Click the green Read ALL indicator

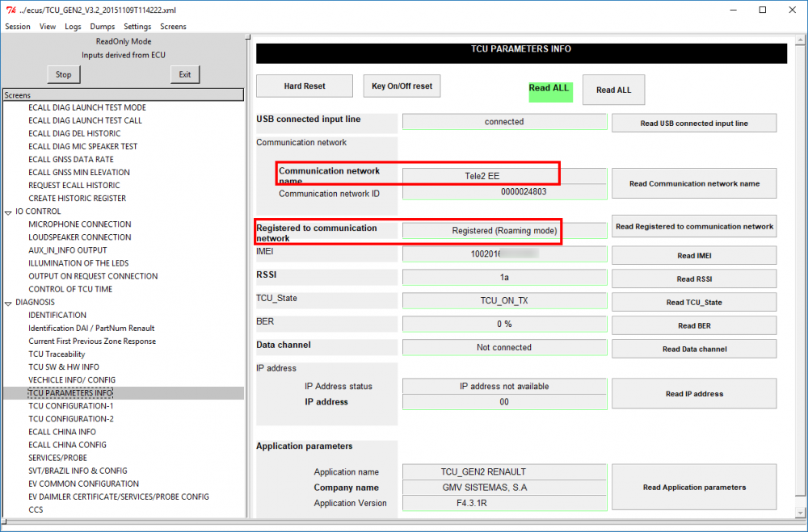[x=549, y=92]
